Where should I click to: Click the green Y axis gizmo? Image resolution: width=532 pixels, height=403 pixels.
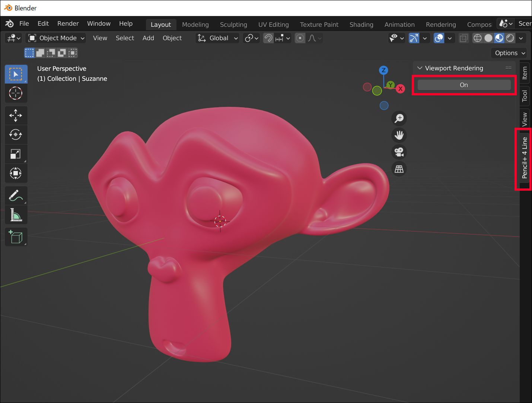391,85
